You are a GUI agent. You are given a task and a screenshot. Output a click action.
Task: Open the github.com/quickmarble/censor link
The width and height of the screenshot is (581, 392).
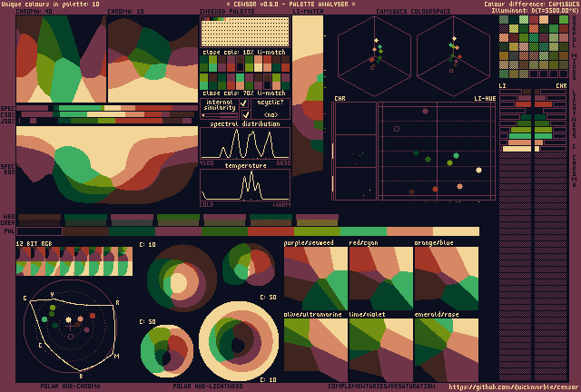[513, 386]
